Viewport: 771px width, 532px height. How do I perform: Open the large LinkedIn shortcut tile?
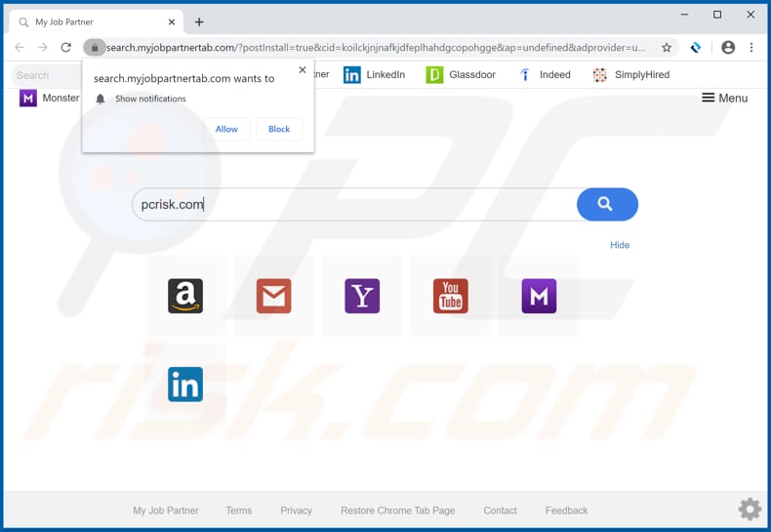pos(185,385)
